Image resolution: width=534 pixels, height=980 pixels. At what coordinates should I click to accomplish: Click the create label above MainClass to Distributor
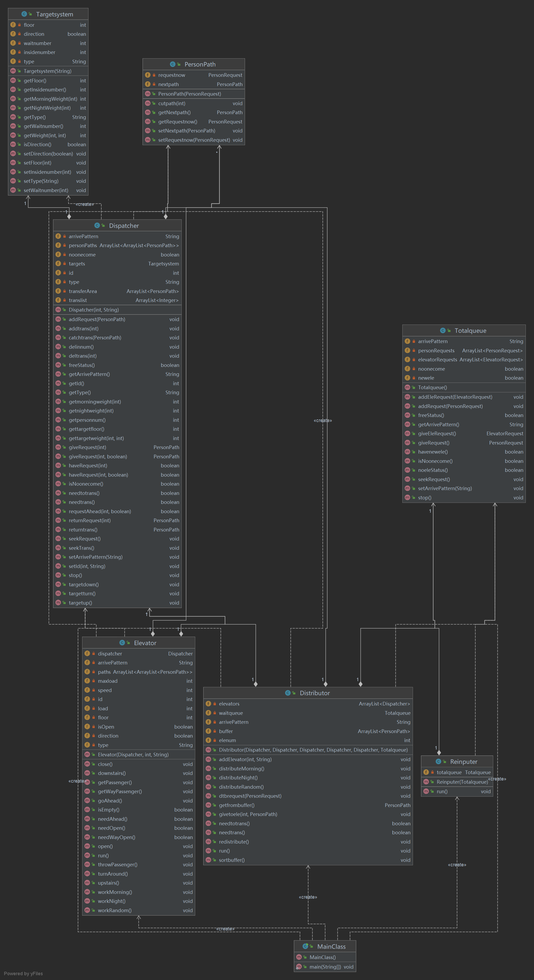click(x=308, y=897)
